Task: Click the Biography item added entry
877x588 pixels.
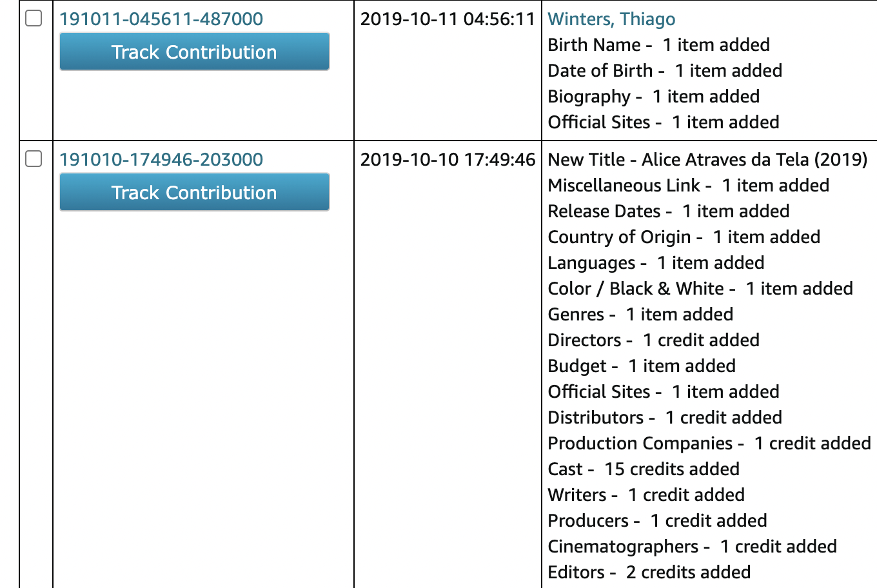Action: click(653, 96)
